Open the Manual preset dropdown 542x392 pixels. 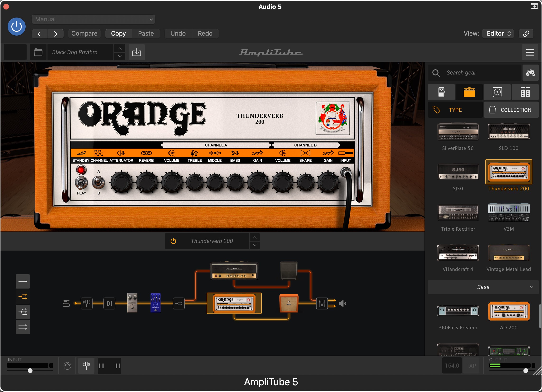[x=93, y=19]
